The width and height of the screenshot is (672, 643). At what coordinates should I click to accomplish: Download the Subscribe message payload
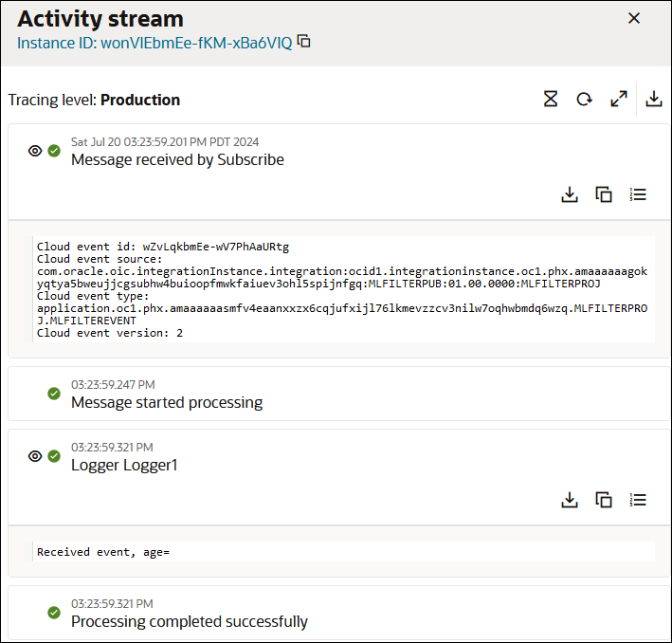[x=570, y=194]
